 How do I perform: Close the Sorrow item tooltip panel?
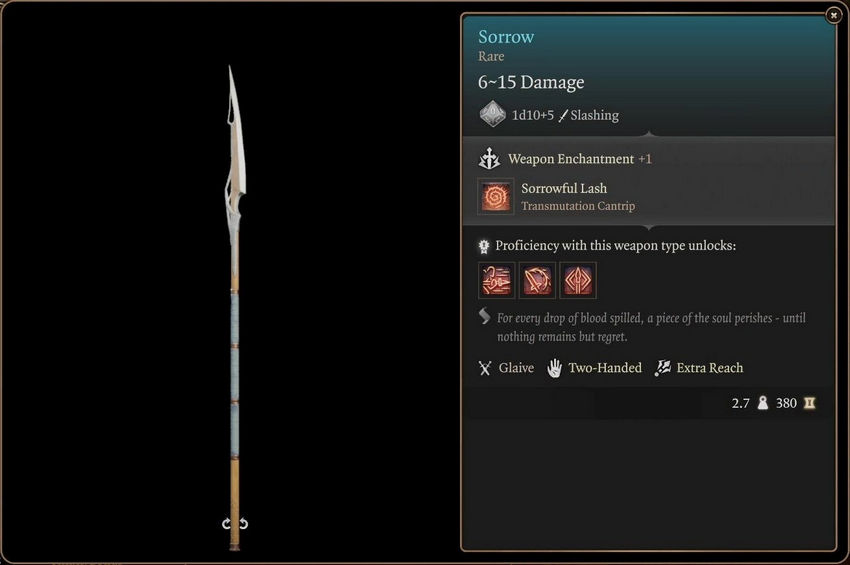click(x=834, y=15)
